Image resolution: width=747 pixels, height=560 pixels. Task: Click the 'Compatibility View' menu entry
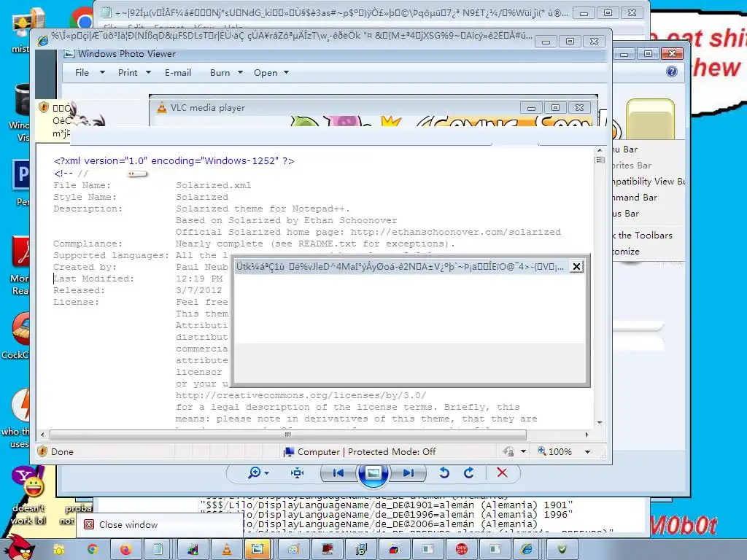point(648,181)
